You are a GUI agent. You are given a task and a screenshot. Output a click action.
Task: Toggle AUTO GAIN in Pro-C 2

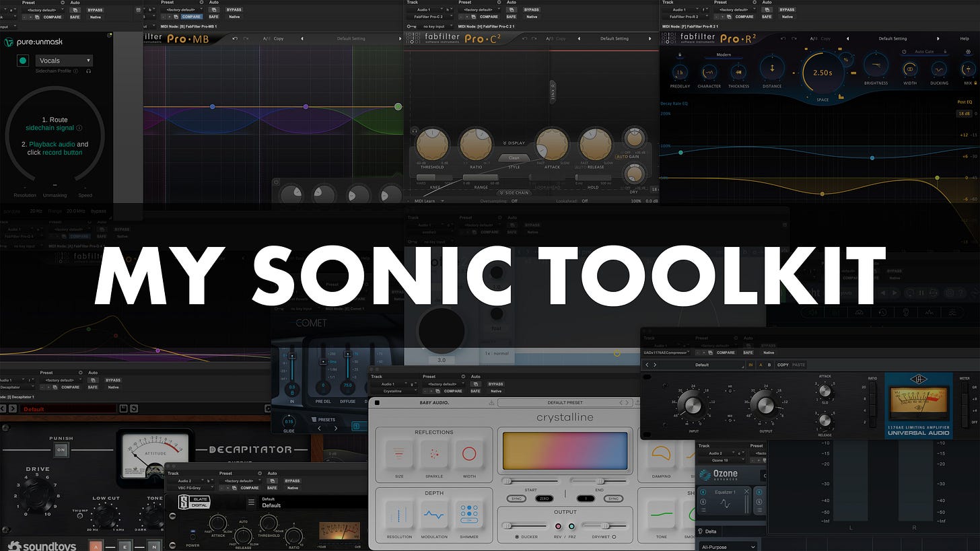627,156
